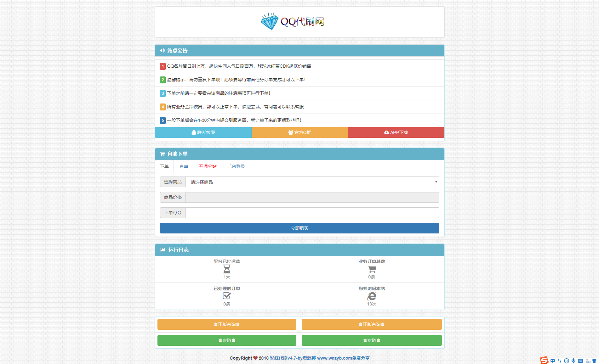The image size is (599, 364).
Task: Open the 请选择商品 product dropdown
Action: click(312, 182)
